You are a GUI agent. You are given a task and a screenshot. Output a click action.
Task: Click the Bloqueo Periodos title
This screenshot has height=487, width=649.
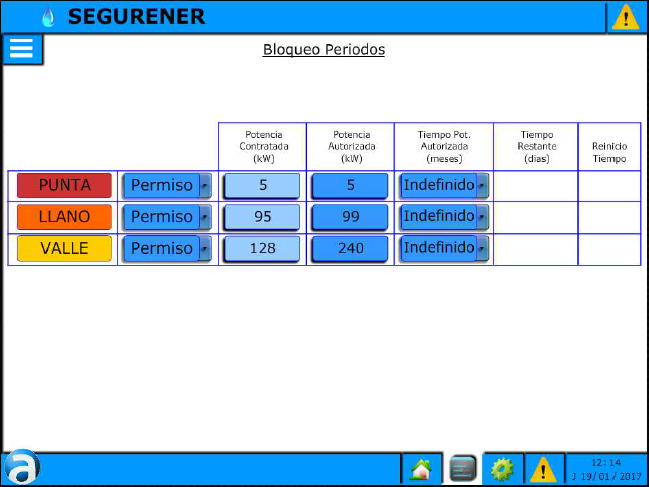click(x=324, y=50)
